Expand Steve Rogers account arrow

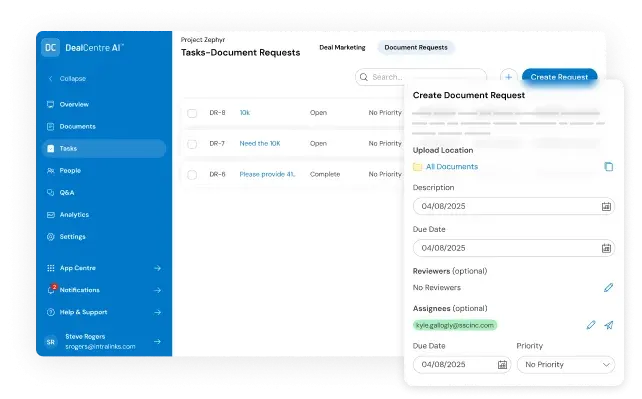point(157,341)
